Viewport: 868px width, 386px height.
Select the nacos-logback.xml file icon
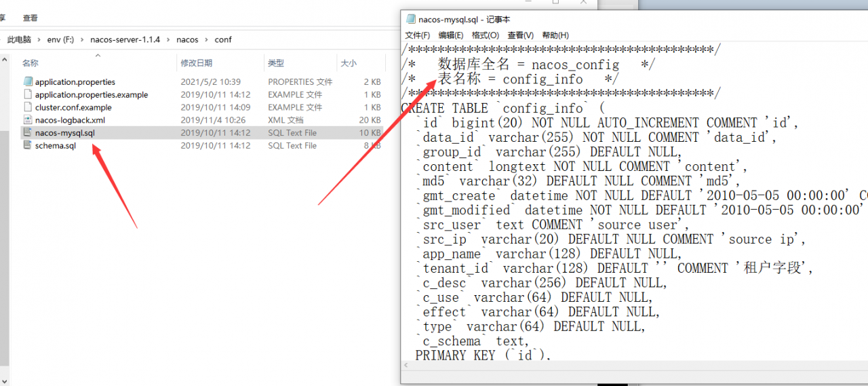pos(27,120)
